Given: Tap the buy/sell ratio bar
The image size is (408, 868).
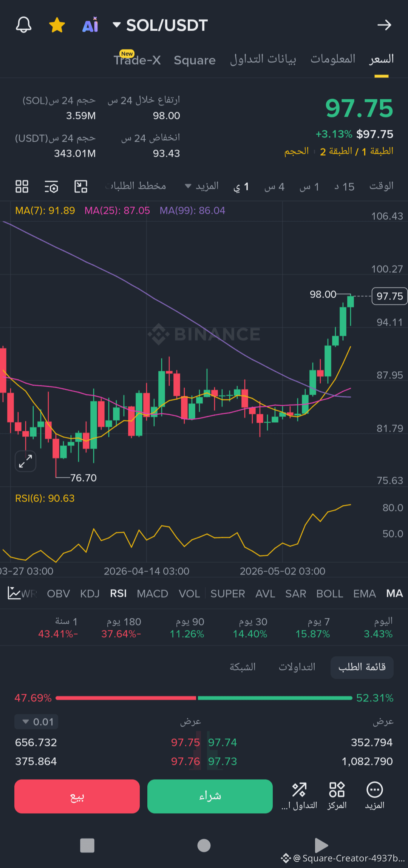Looking at the screenshot, I should 204,698.
